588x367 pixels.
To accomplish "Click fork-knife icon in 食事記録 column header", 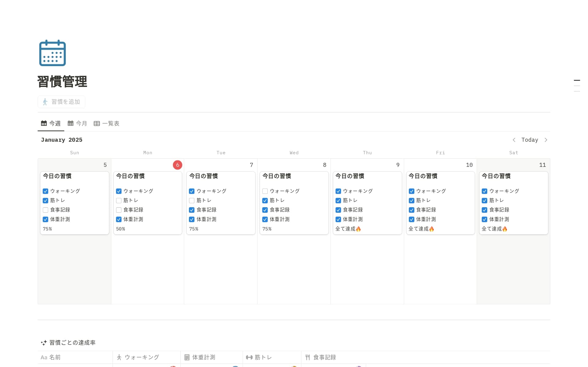I will tap(307, 357).
